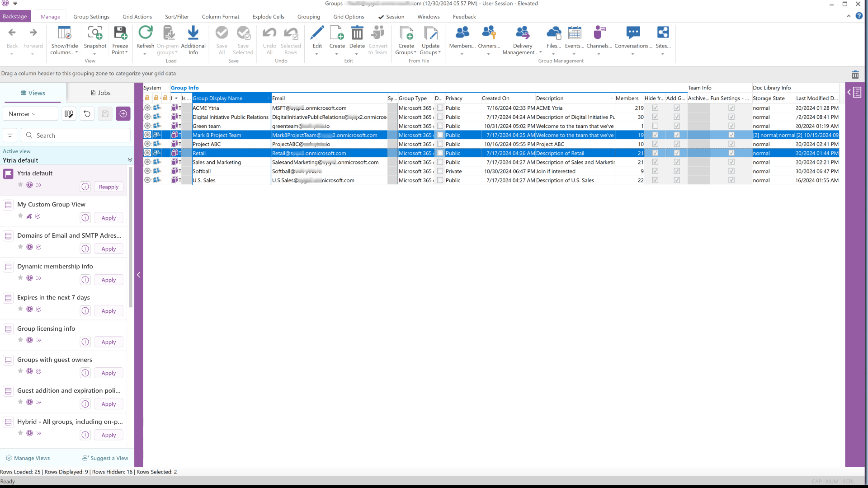Open the Jobs tab
The width and height of the screenshot is (868, 488).
coord(100,93)
